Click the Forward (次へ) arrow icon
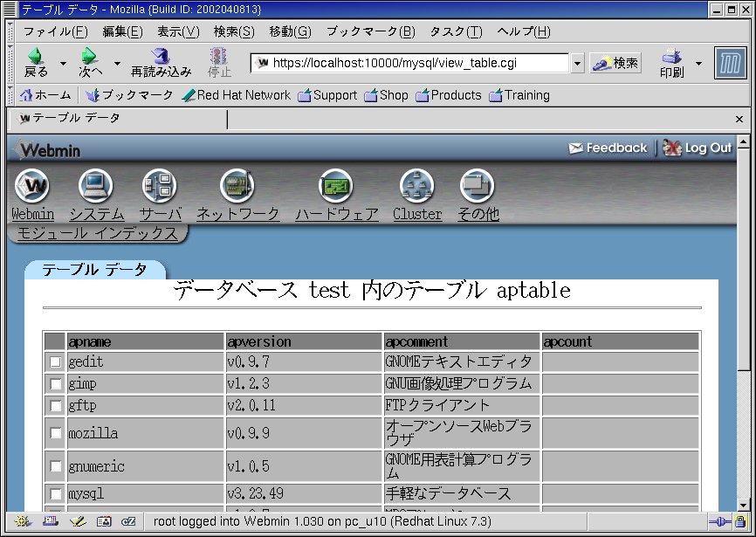 tap(89, 57)
